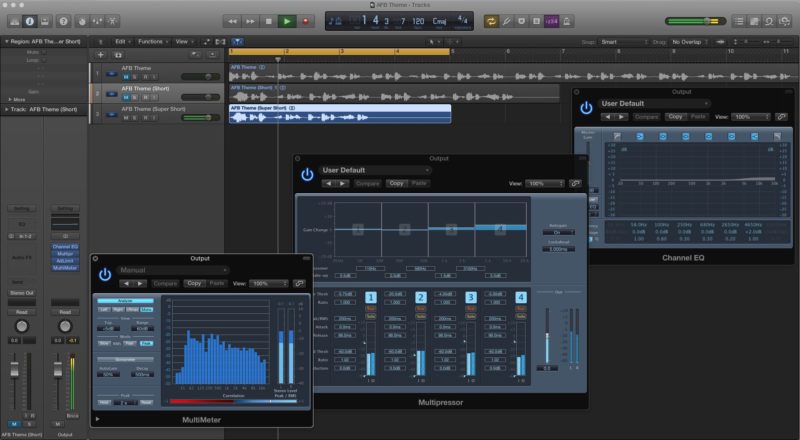Click Copy in the Multipressor window

396,183
